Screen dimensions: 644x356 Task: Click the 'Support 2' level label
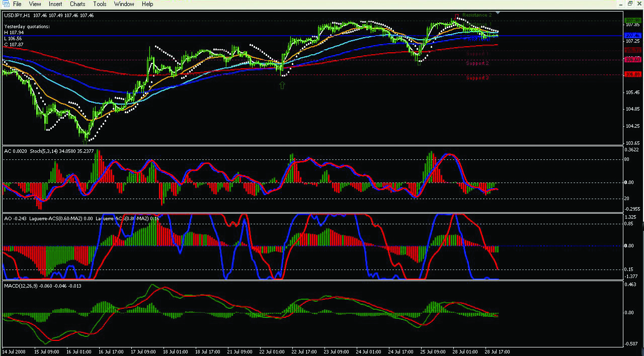click(477, 63)
